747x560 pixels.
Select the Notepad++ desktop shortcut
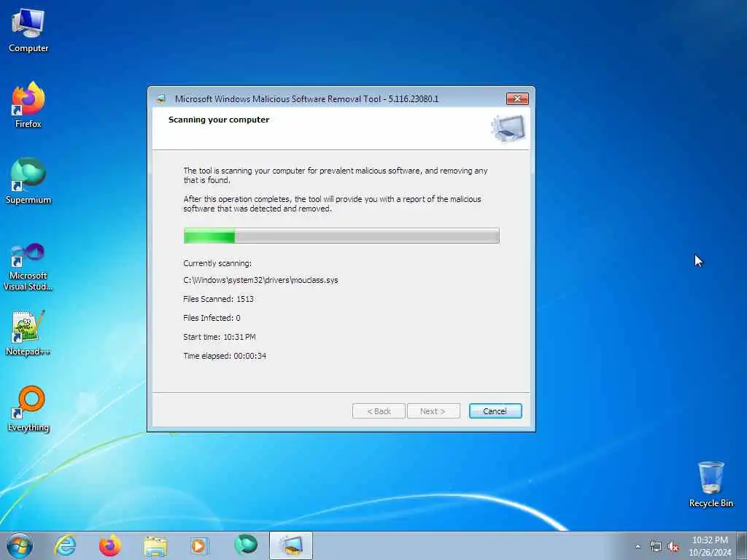tap(28, 333)
